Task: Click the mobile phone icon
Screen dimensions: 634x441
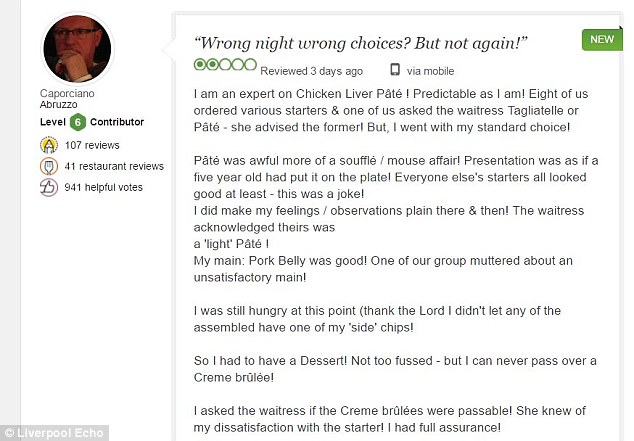Action: [395, 70]
